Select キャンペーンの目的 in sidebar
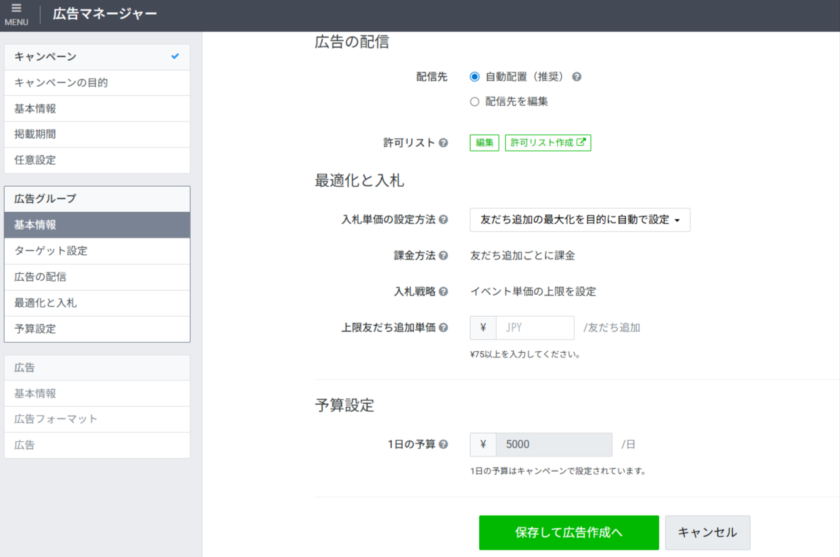 tap(97, 83)
